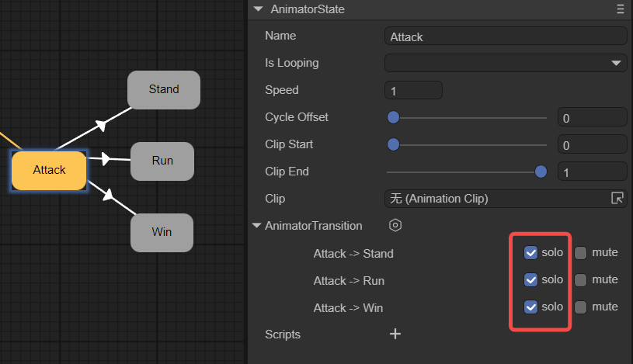Click the Name input field
Image resolution: width=633 pixels, height=364 pixels.
[x=506, y=36]
